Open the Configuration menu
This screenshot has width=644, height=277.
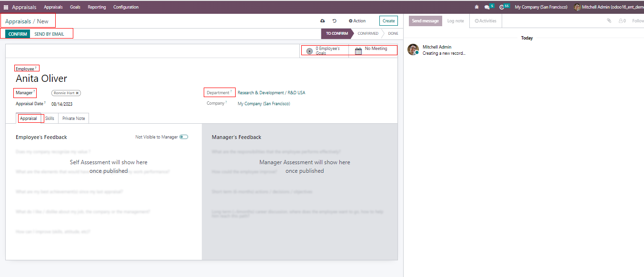126,7
